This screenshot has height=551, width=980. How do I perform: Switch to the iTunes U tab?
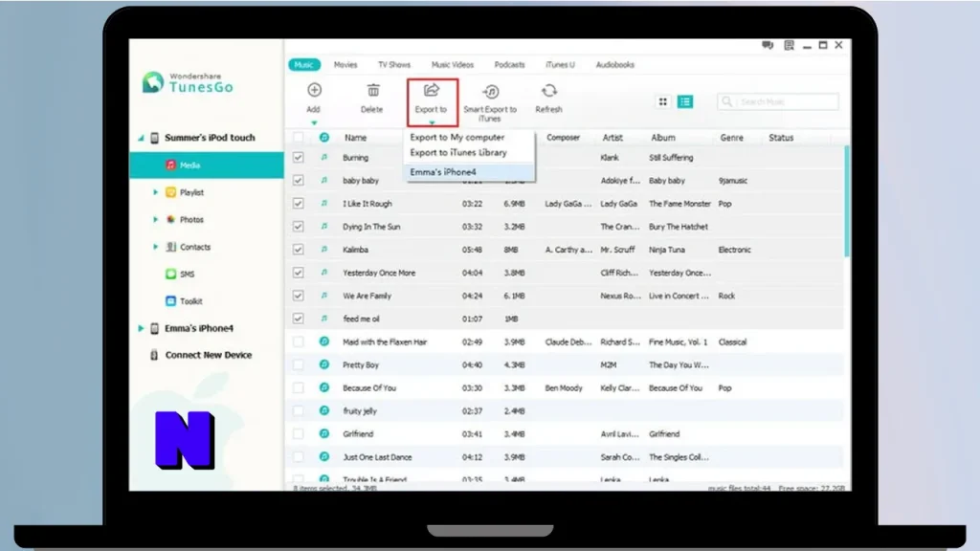pos(560,64)
